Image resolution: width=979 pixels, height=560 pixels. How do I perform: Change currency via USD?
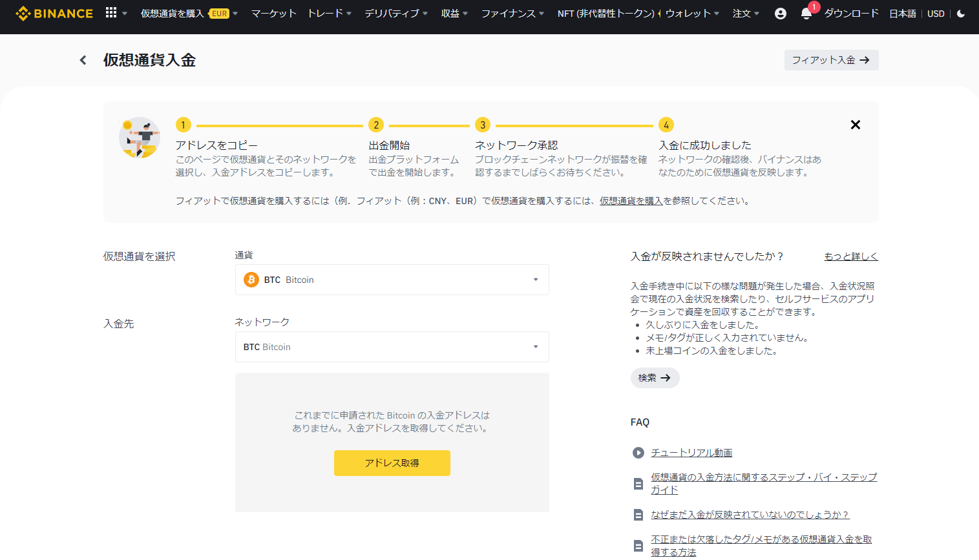click(936, 14)
